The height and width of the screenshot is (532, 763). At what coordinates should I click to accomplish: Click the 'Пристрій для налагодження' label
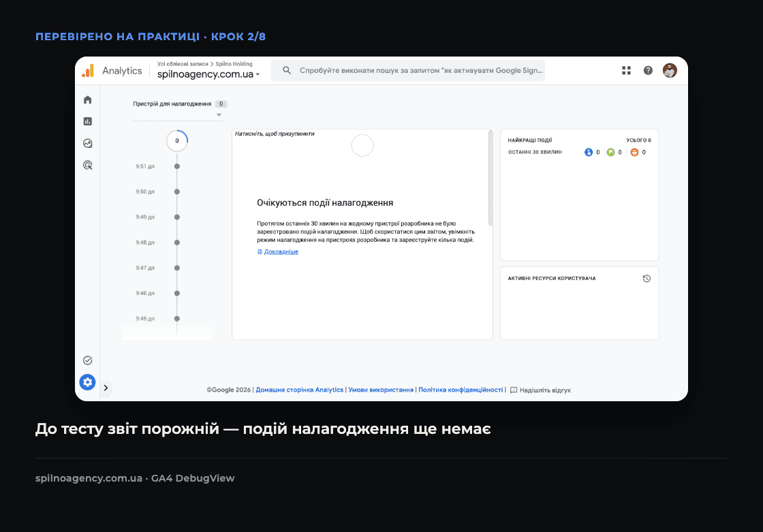(172, 104)
